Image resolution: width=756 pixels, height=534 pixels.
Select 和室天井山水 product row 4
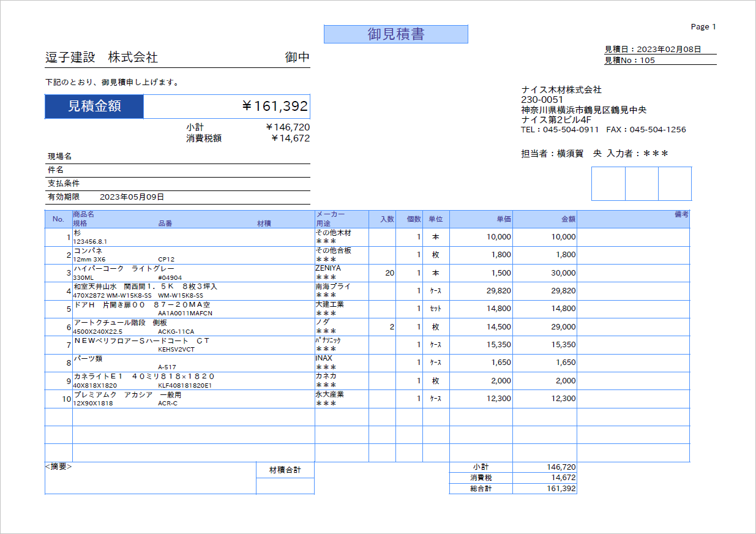coord(145,287)
